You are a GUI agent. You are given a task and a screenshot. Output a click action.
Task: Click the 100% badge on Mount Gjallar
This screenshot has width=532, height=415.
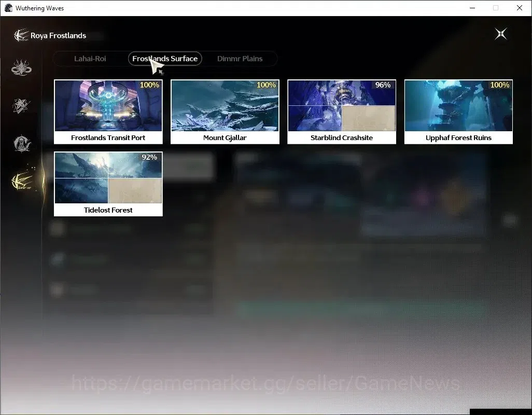pyautogui.click(x=266, y=85)
